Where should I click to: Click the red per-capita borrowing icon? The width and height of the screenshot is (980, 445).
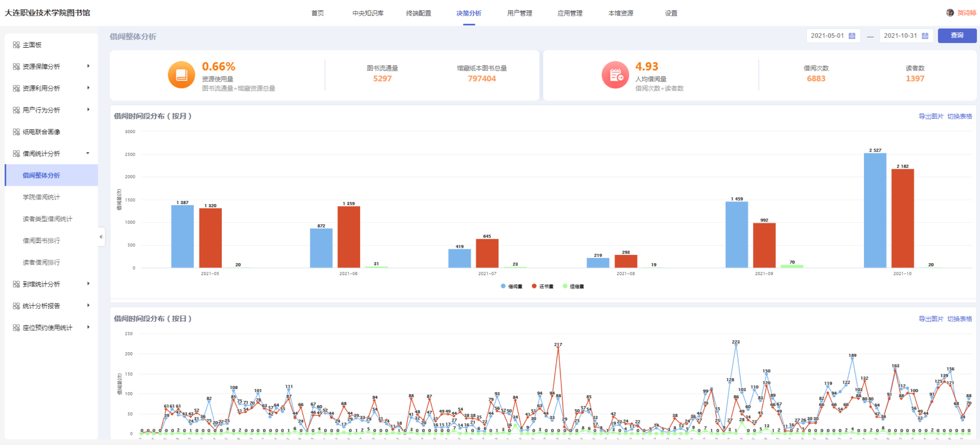pyautogui.click(x=615, y=75)
